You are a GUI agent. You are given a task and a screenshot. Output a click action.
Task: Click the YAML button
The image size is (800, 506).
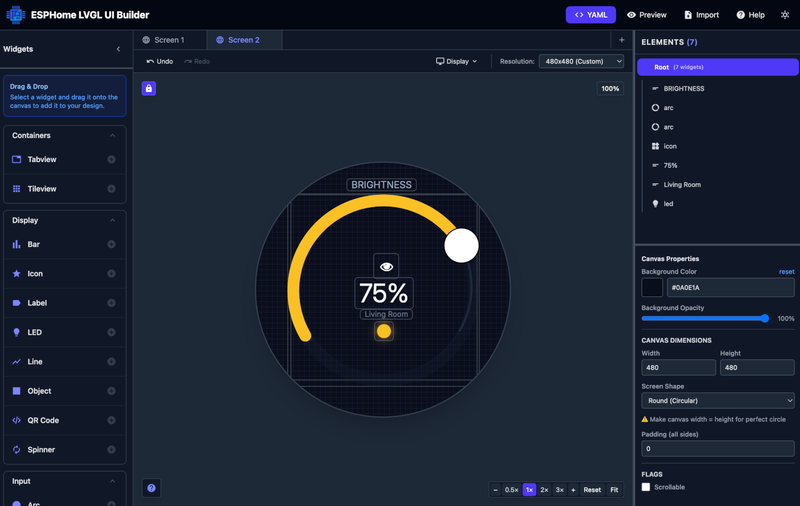click(x=590, y=15)
